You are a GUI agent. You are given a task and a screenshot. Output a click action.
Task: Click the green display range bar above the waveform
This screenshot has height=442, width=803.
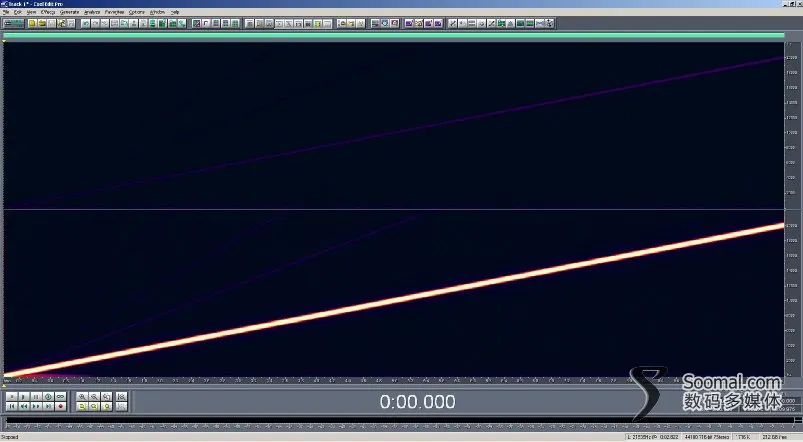(x=393, y=35)
